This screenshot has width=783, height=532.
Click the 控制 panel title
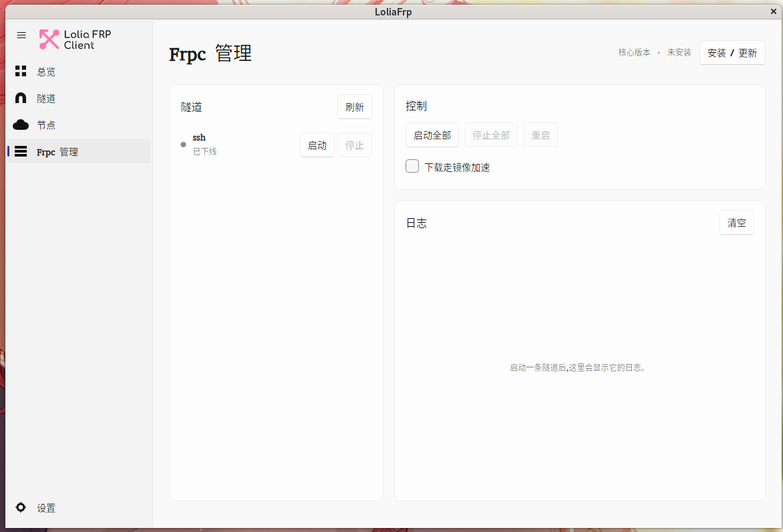[416, 106]
